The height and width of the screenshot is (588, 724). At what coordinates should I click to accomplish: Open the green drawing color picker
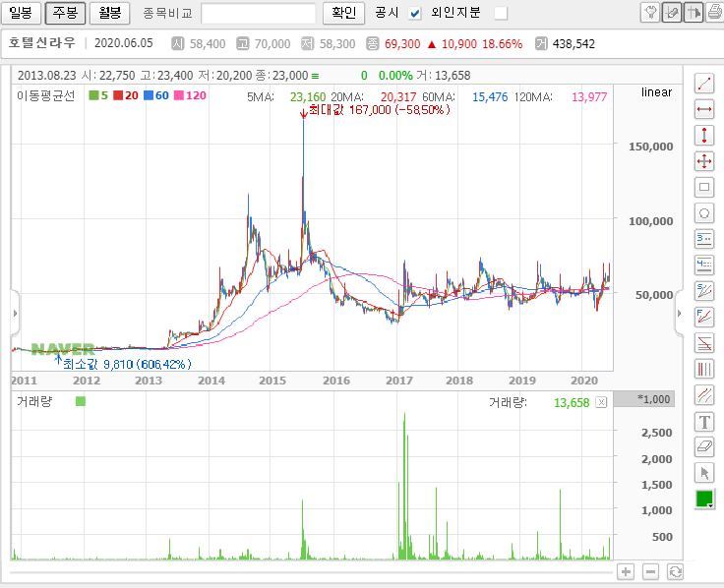(x=704, y=500)
